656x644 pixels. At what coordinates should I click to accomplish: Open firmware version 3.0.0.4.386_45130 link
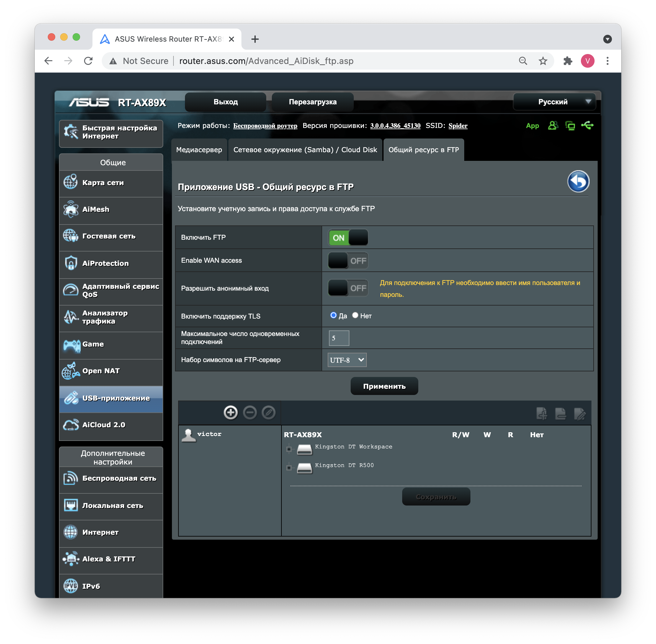tap(395, 126)
